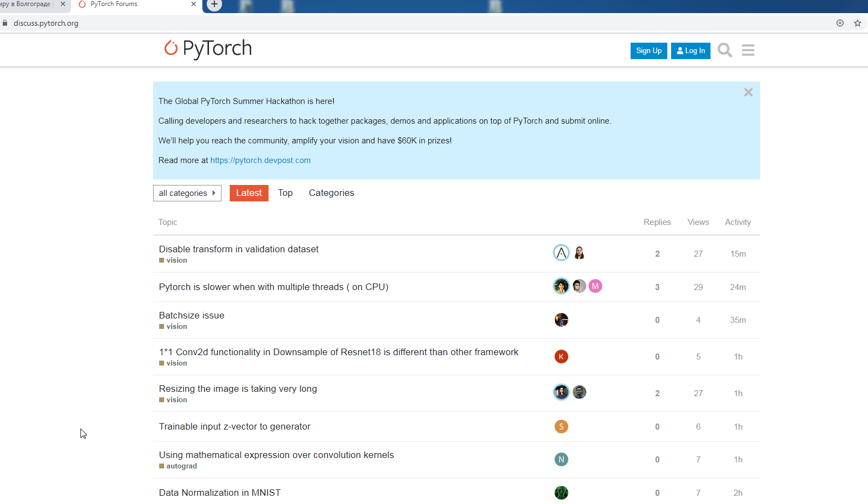Open the pytorch.devpost.com link

coord(260,160)
